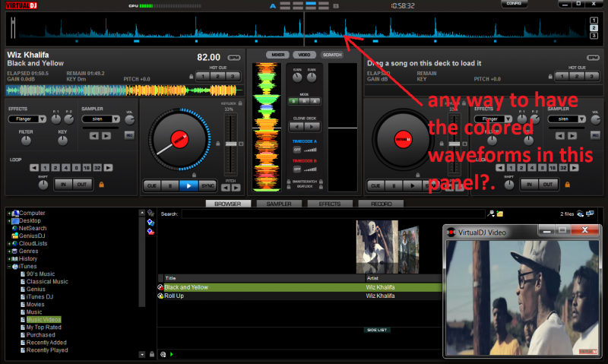Select mode S in the center panel
The image size is (608, 364).
pos(293,101)
